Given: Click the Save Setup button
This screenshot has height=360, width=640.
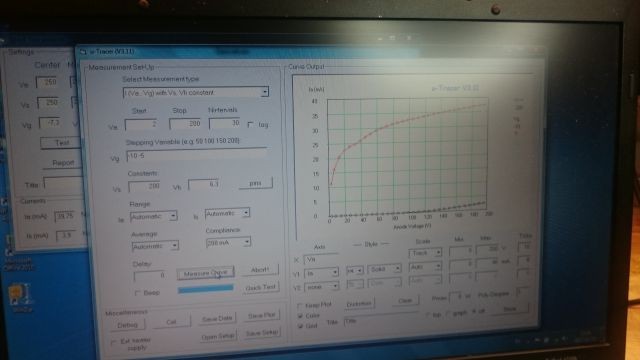Looking at the screenshot, I should (x=262, y=333).
